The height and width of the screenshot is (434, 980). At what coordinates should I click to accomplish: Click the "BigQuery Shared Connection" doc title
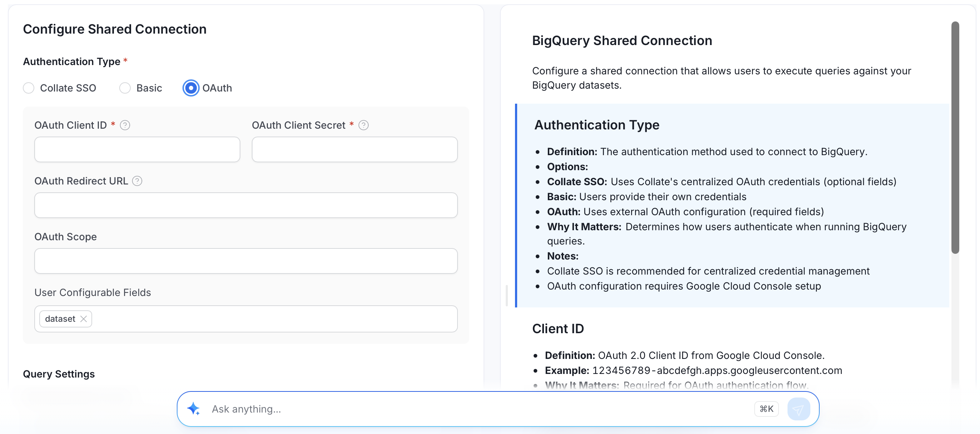(622, 41)
